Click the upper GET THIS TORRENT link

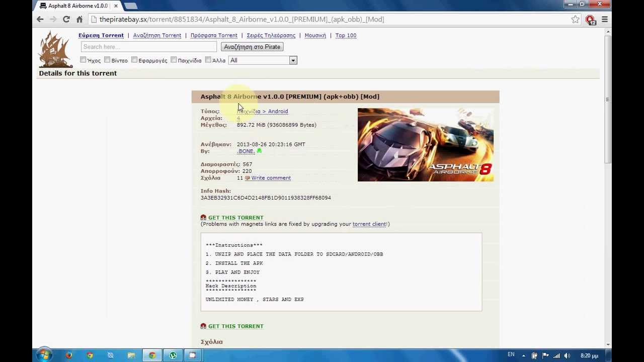point(236,218)
